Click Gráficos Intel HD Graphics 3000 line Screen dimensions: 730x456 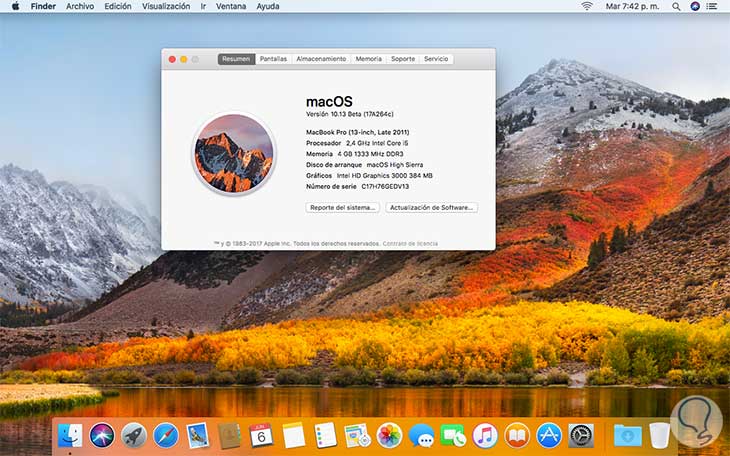(369, 176)
